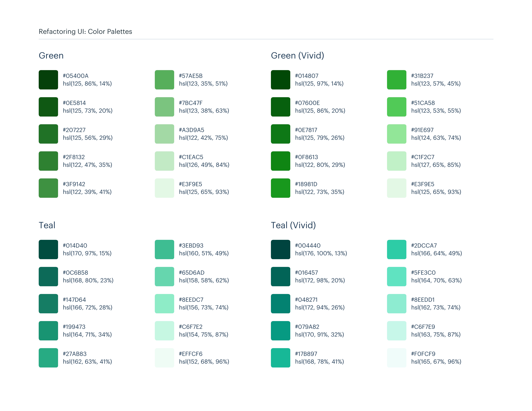Click the Teal swatch #3EBD93

coord(164,249)
